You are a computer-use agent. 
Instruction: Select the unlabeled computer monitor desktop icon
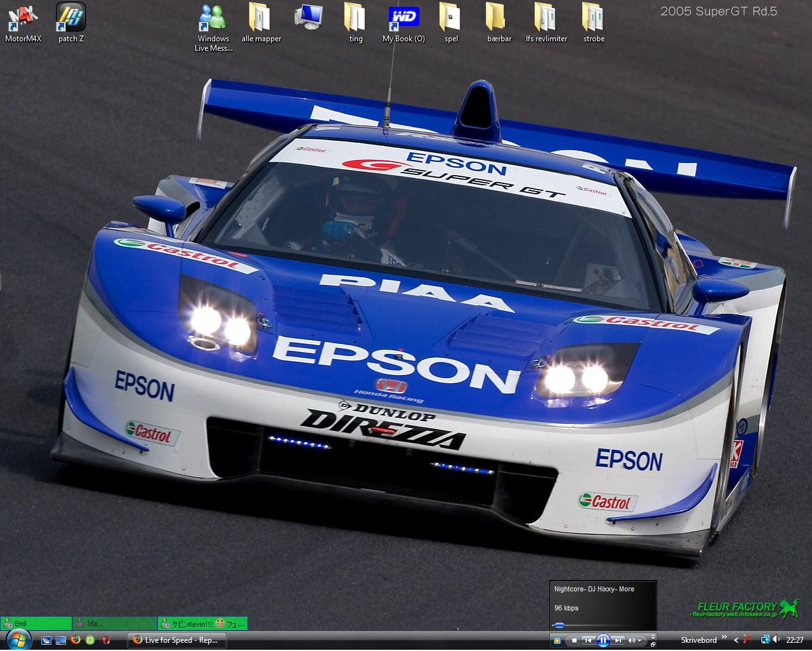tap(309, 16)
